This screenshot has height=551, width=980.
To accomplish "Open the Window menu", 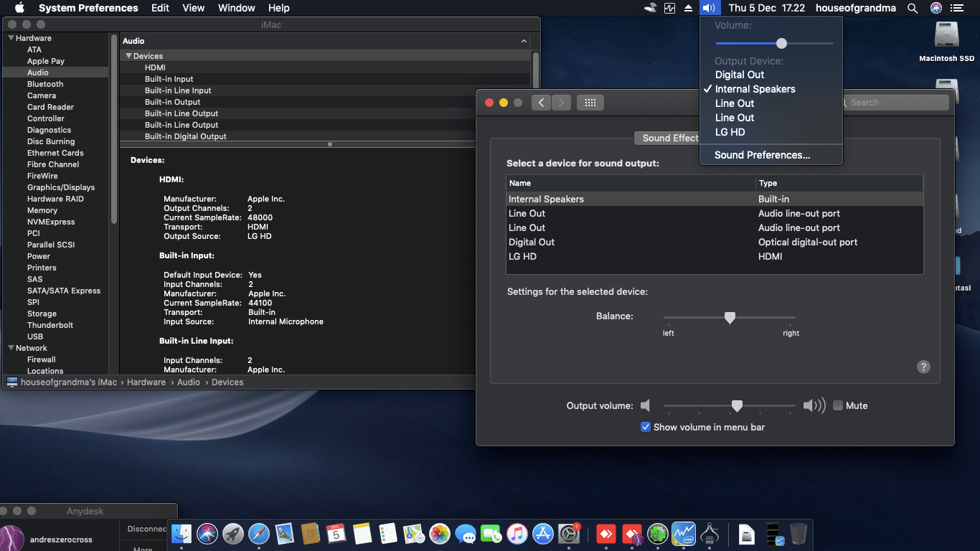I will point(236,8).
